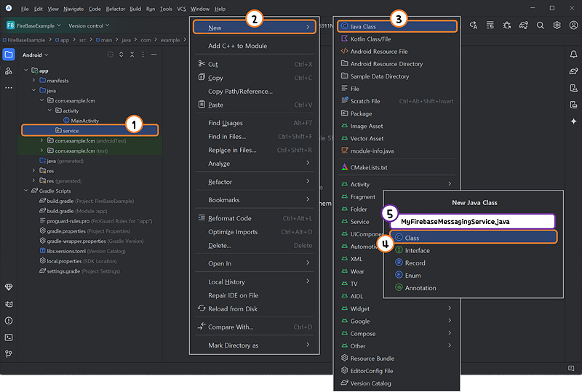Open the Tools menu
Viewport: 582px width, 392px height.
click(x=166, y=9)
